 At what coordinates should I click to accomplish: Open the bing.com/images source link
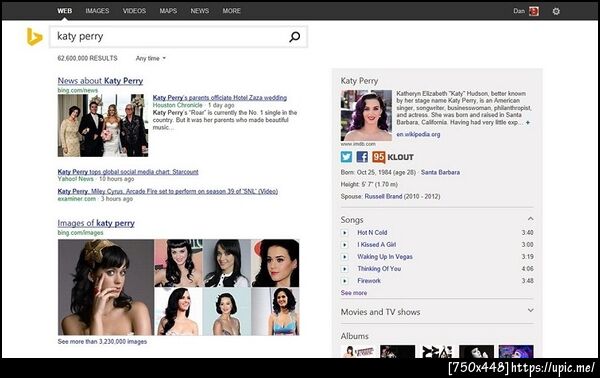pos(80,233)
